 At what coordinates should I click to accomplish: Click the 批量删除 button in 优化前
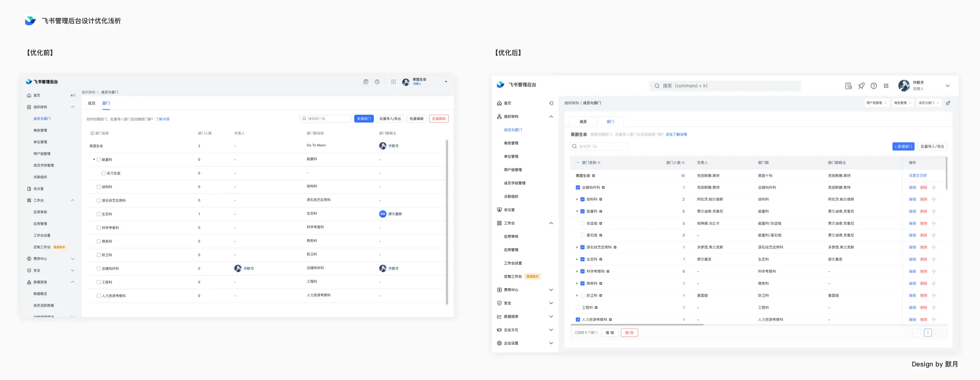click(x=439, y=119)
